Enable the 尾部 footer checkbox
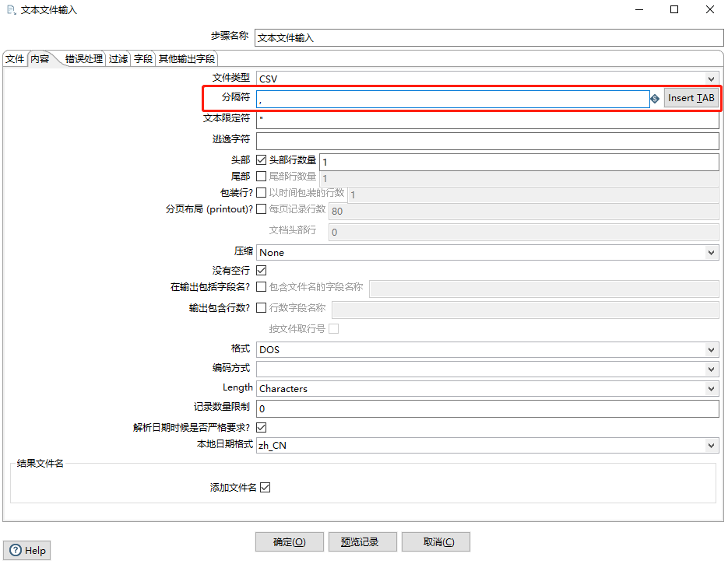The width and height of the screenshot is (728, 564). (262, 177)
